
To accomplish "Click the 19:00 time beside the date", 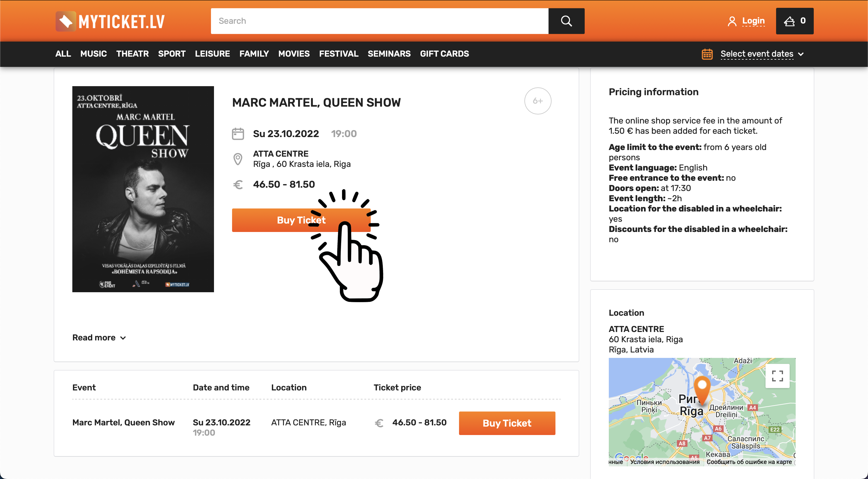I will tap(344, 134).
